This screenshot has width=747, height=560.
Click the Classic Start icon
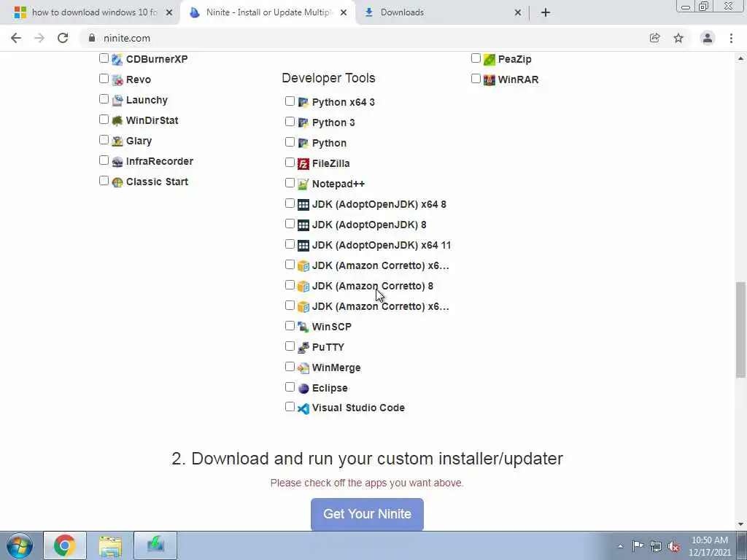(117, 182)
